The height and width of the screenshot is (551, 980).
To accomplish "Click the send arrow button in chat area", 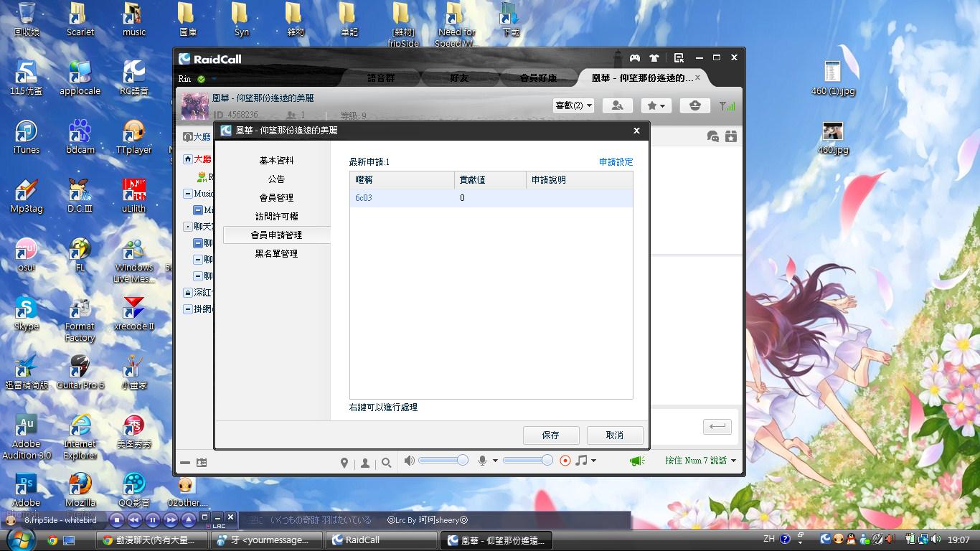I will coord(717,426).
